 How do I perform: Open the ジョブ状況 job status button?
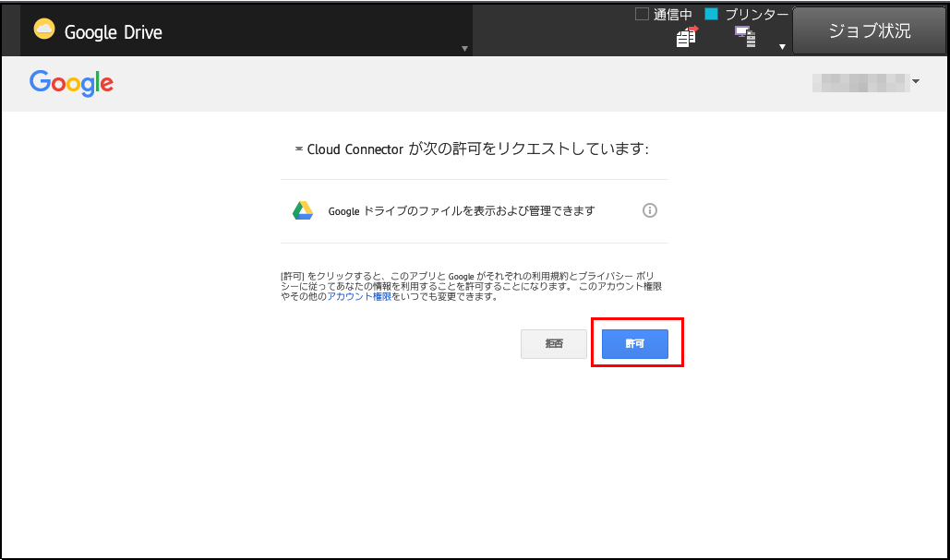click(x=870, y=30)
